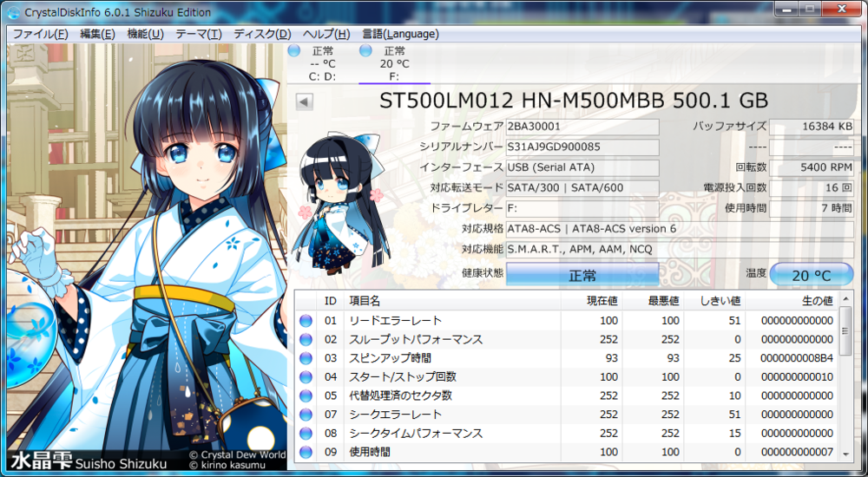Screen dimensions: 868x477
Task: Click the status orb for row 07 シークエラーレート
Action: click(306, 415)
